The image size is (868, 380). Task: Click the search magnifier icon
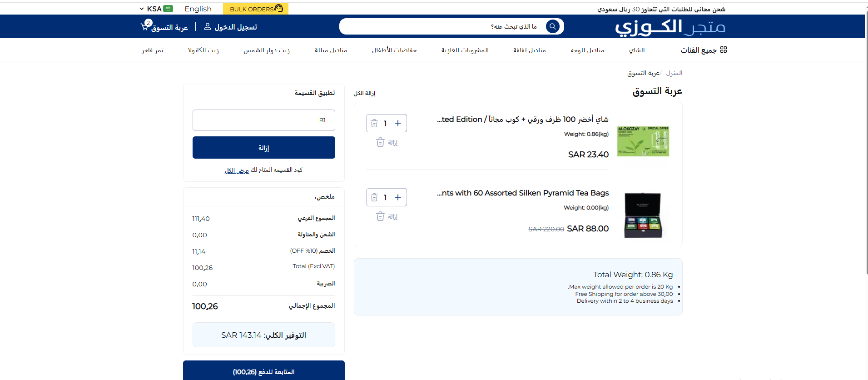click(552, 26)
